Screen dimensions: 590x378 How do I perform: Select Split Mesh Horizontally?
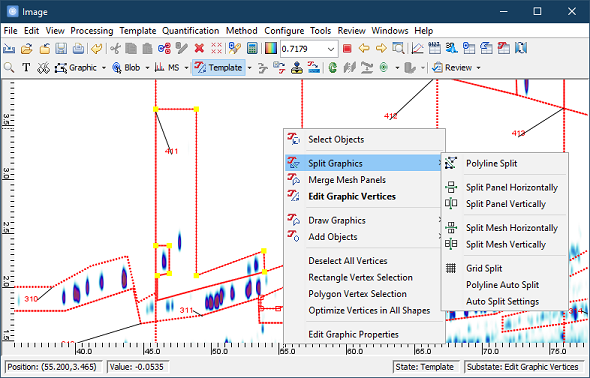tap(505, 228)
